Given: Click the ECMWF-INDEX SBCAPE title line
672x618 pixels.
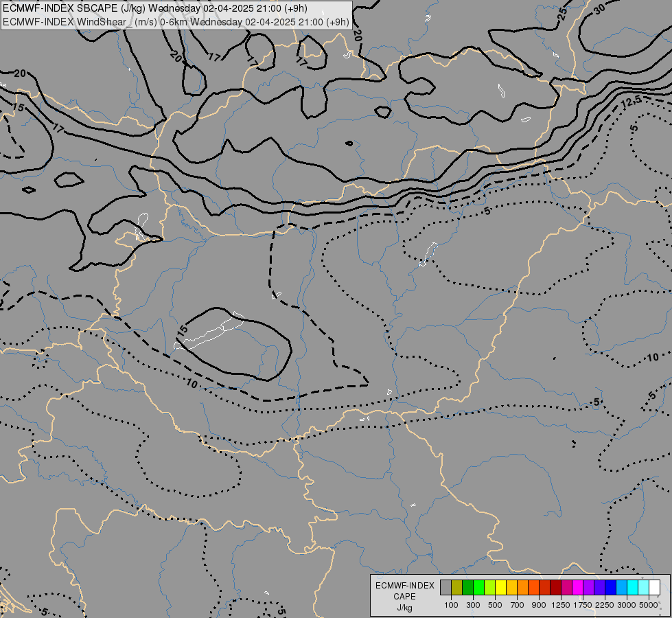Looking at the screenshot, I should [154, 8].
